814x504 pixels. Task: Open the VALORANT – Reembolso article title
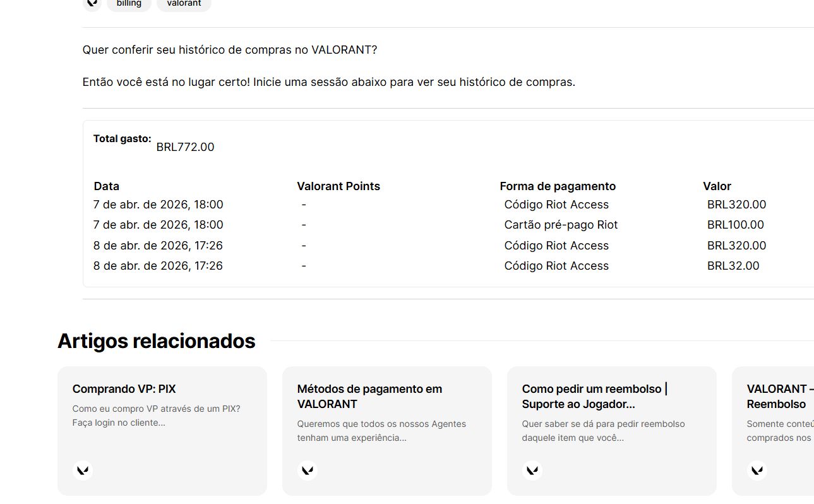pyautogui.click(x=780, y=397)
